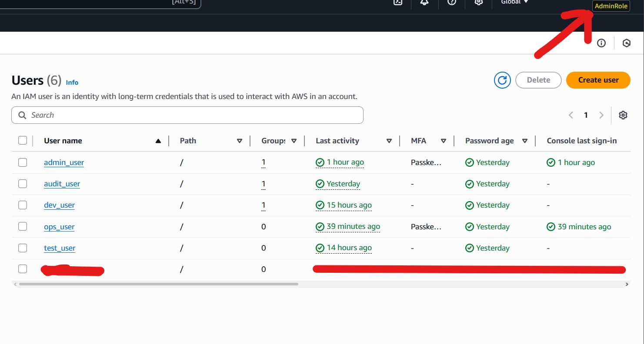Sort table by User name header
Viewport: 644px width, 344px height.
point(63,141)
